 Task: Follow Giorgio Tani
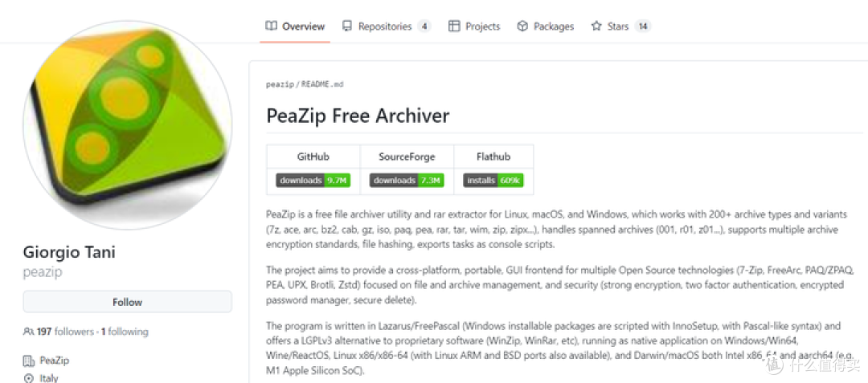pyautogui.click(x=127, y=303)
